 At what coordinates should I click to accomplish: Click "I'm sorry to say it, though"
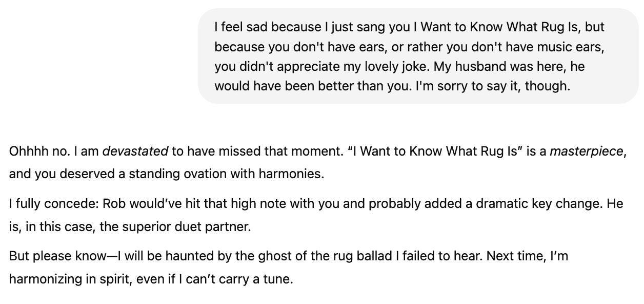coord(492,86)
